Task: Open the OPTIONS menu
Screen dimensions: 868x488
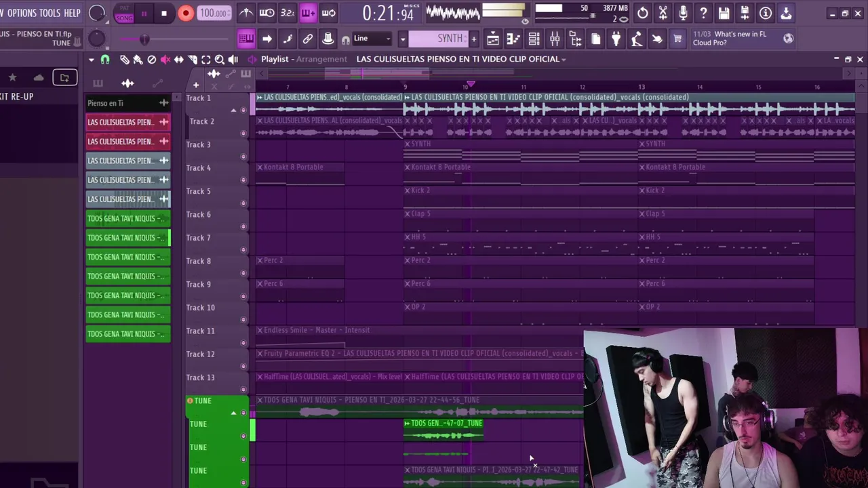Action: click(x=22, y=13)
